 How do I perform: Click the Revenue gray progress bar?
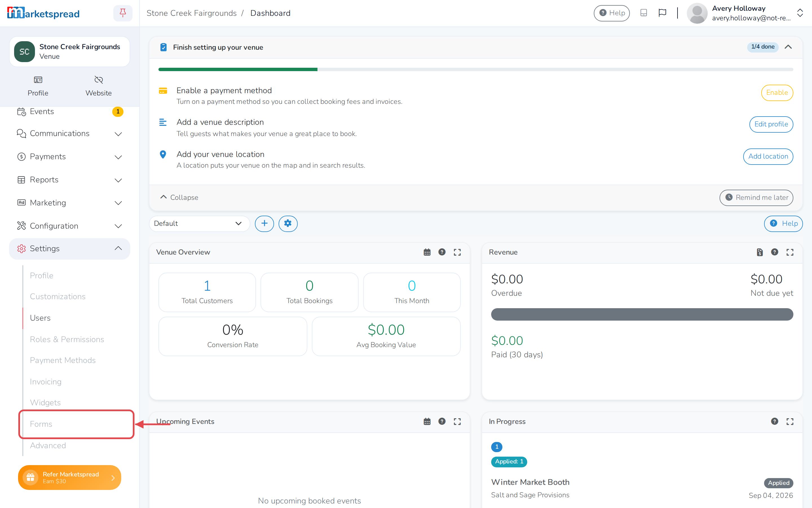point(642,314)
